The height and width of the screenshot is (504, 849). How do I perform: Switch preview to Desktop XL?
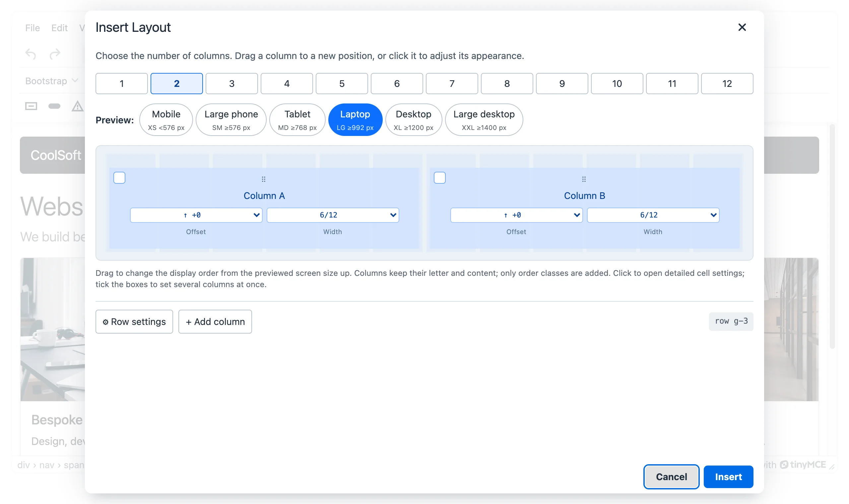pyautogui.click(x=413, y=120)
